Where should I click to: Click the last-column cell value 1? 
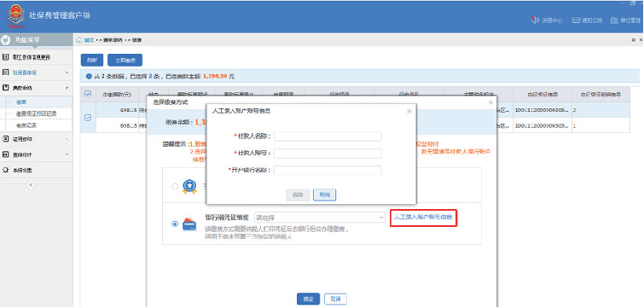575,125
